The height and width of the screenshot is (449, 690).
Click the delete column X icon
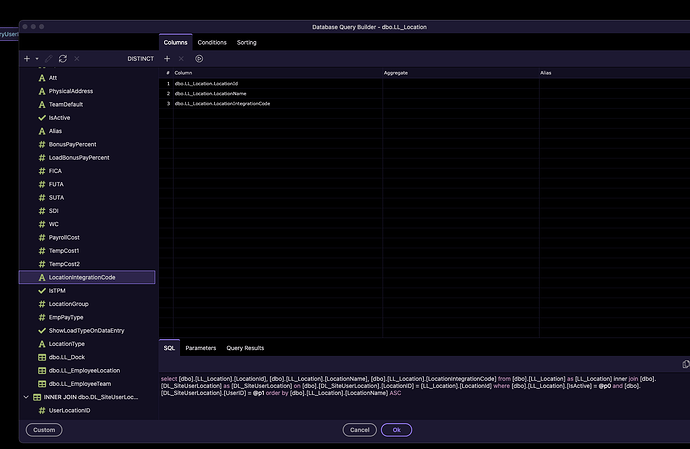181,59
